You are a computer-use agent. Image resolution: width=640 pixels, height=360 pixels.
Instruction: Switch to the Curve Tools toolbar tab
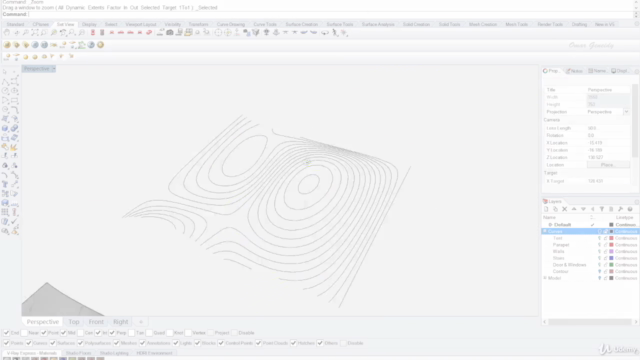(265, 24)
